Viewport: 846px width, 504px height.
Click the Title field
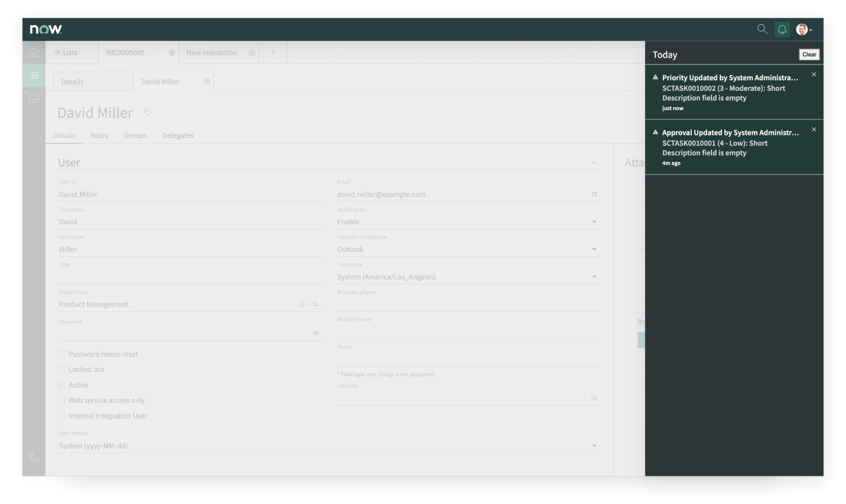[x=191, y=277]
